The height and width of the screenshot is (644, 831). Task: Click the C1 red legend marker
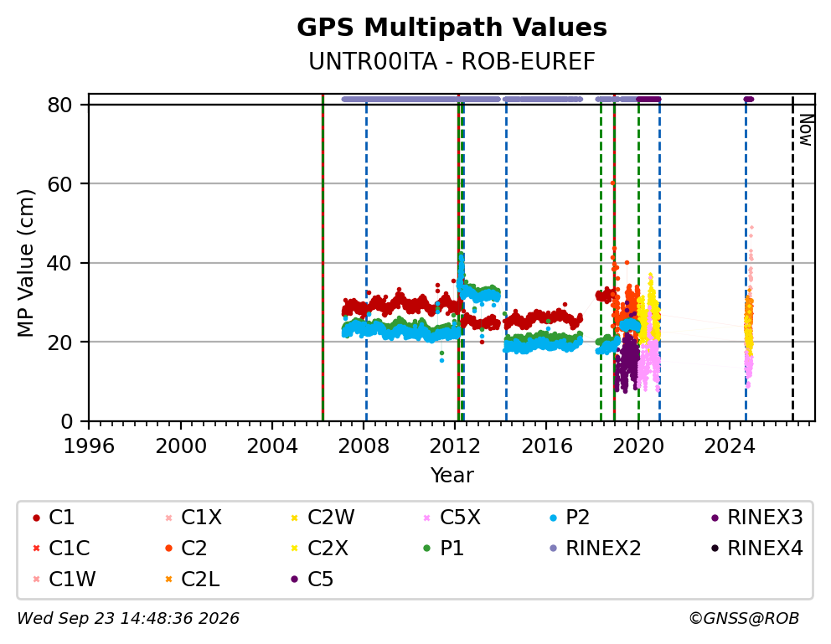36,518
